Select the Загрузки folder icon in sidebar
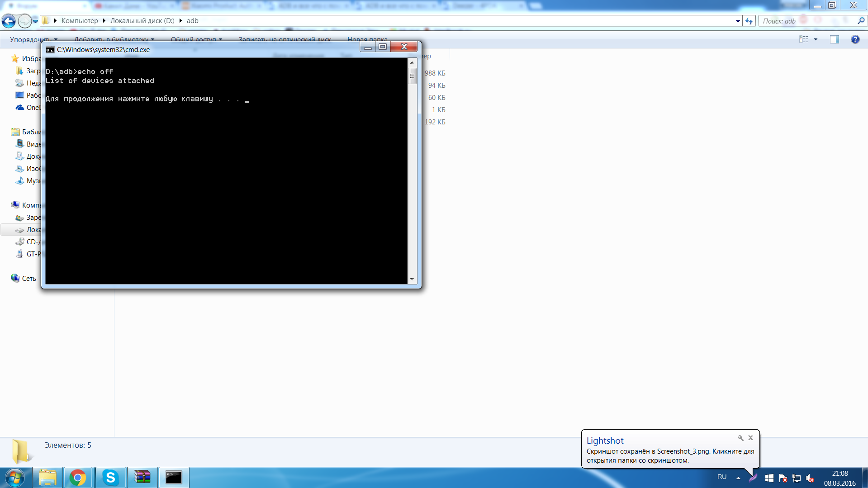 coord(19,71)
